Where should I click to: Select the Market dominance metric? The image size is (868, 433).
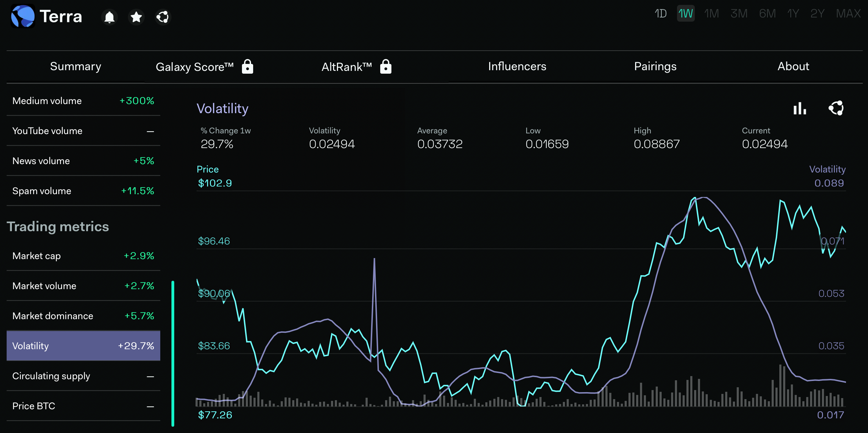coord(83,316)
